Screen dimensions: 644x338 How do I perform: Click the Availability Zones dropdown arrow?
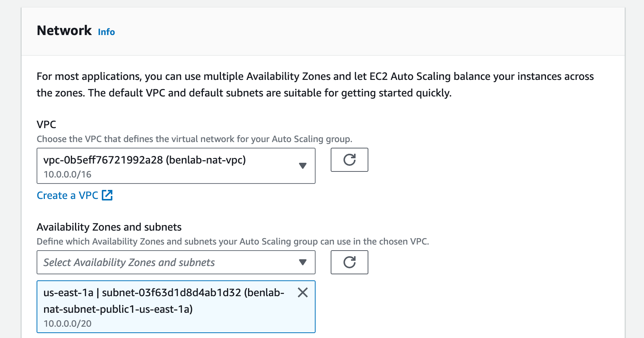302,262
